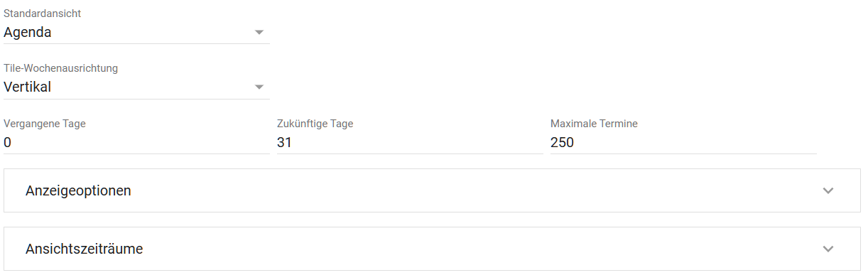Click the Vergangene Tage label

(45, 124)
